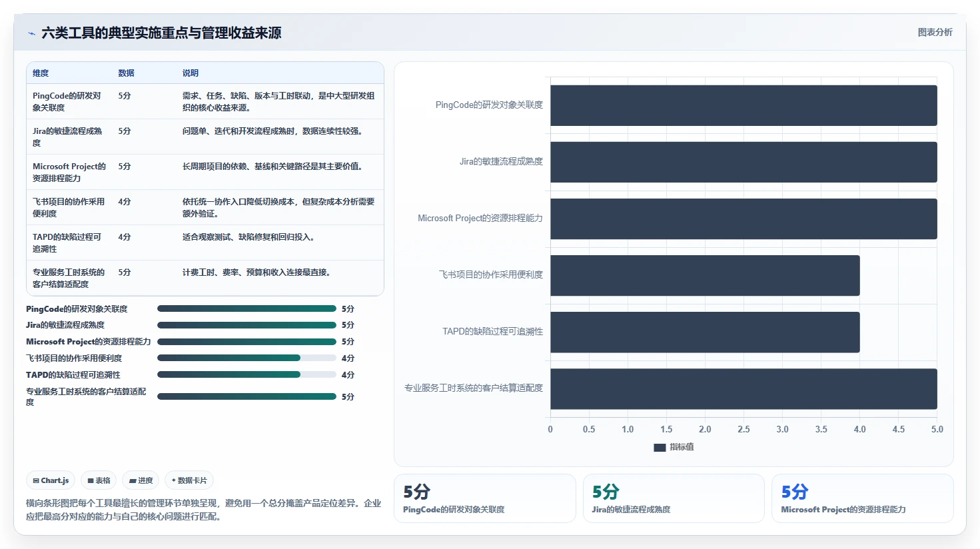This screenshot has width=980, height=549.
Task: Click the 飞书项目的协作采用便利度 progress bar
Action: (x=246, y=358)
